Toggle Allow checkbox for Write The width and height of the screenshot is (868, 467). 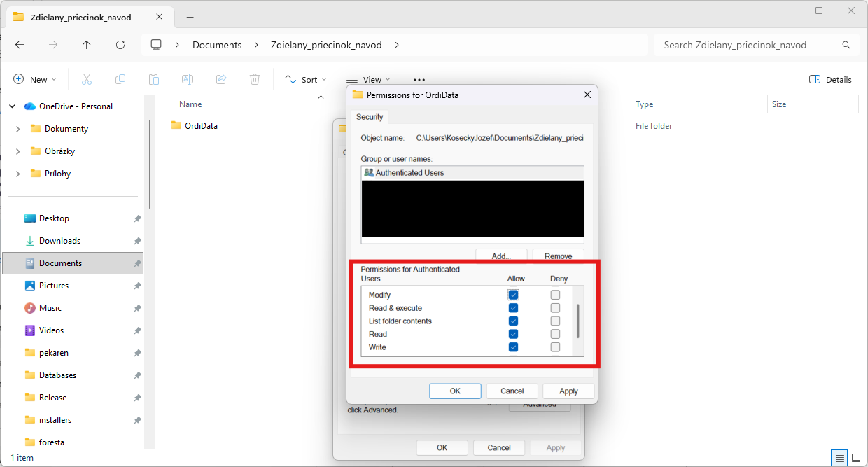(x=513, y=347)
